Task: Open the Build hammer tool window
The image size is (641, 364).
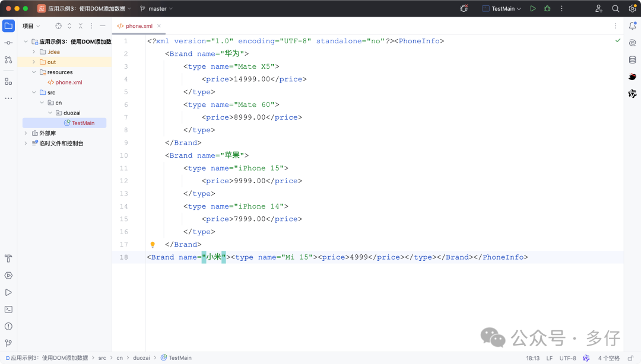Action: pyautogui.click(x=8, y=258)
